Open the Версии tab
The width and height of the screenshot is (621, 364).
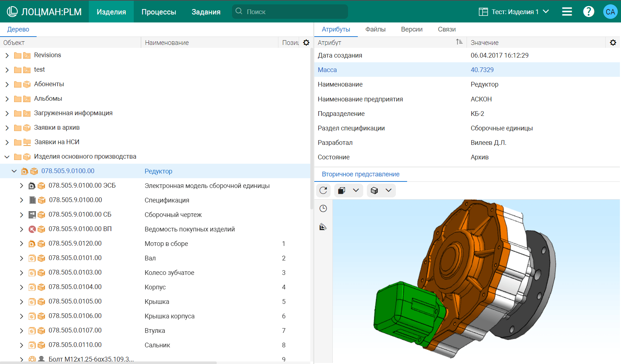click(x=412, y=29)
